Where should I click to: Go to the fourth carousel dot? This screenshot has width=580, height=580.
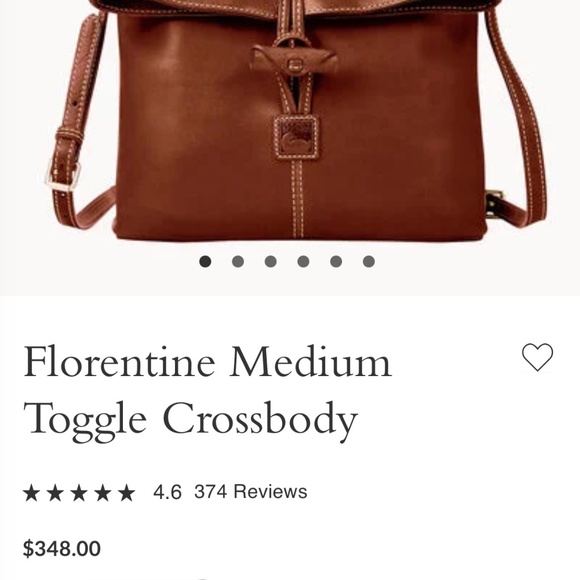click(303, 262)
